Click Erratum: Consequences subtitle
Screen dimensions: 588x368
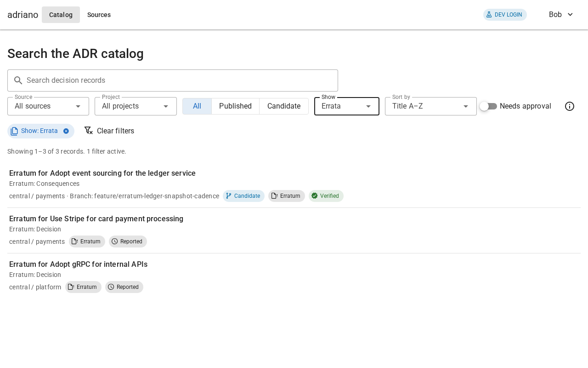click(x=44, y=184)
